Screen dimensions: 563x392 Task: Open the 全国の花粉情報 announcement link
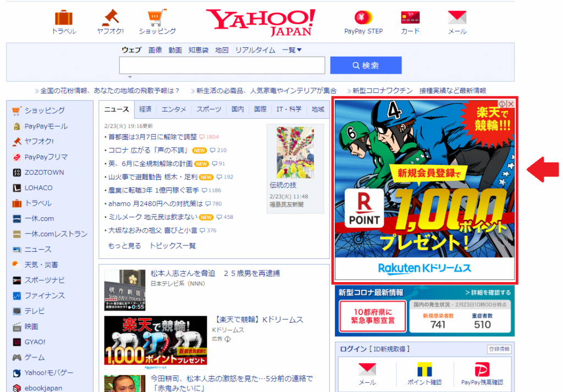tap(109, 91)
